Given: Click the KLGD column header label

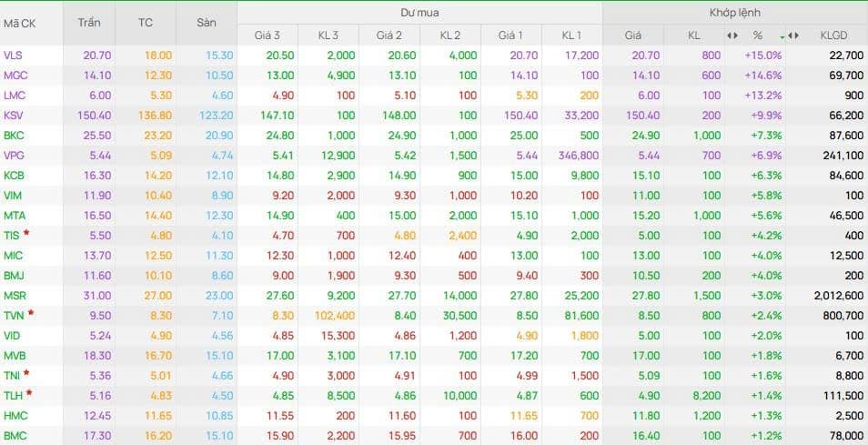Looking at the screenshot, I should [833, 35].
